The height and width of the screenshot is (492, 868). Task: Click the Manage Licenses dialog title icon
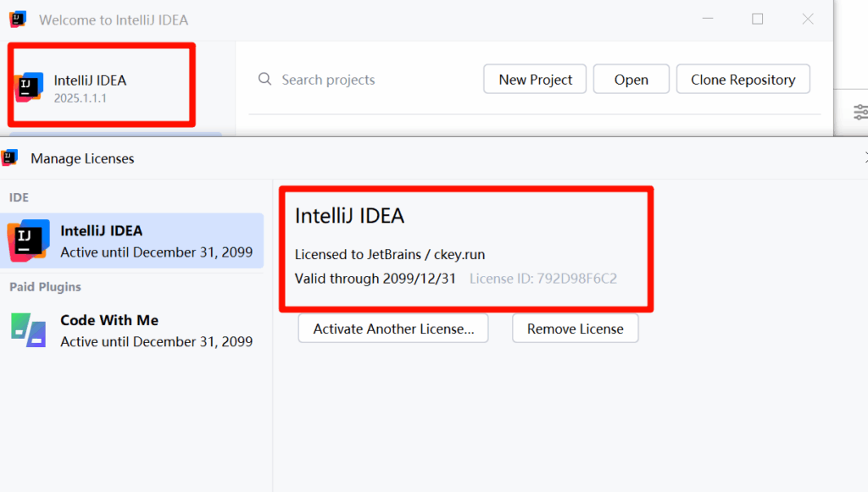10,158
